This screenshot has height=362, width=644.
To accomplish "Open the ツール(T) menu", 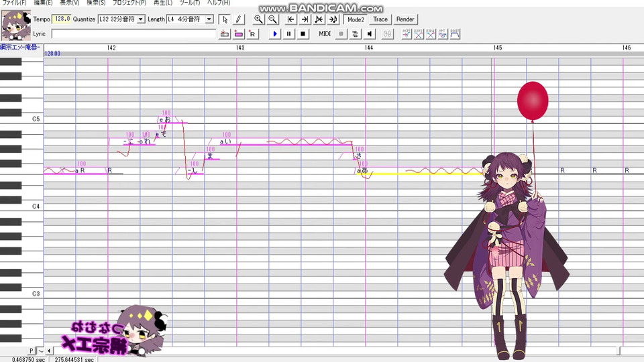I will (x=189, y=3).
